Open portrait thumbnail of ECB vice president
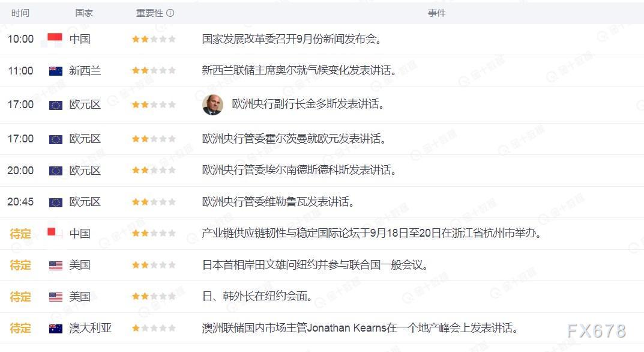Screen dimensions: 644x352 coord(212,105)
